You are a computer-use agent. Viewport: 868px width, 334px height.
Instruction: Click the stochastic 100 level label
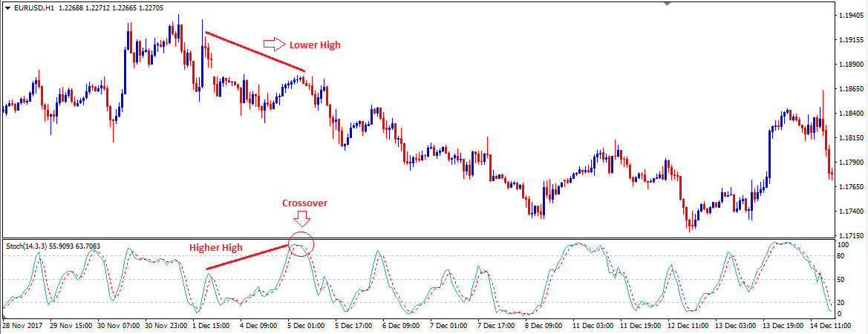tap(844, 244)
